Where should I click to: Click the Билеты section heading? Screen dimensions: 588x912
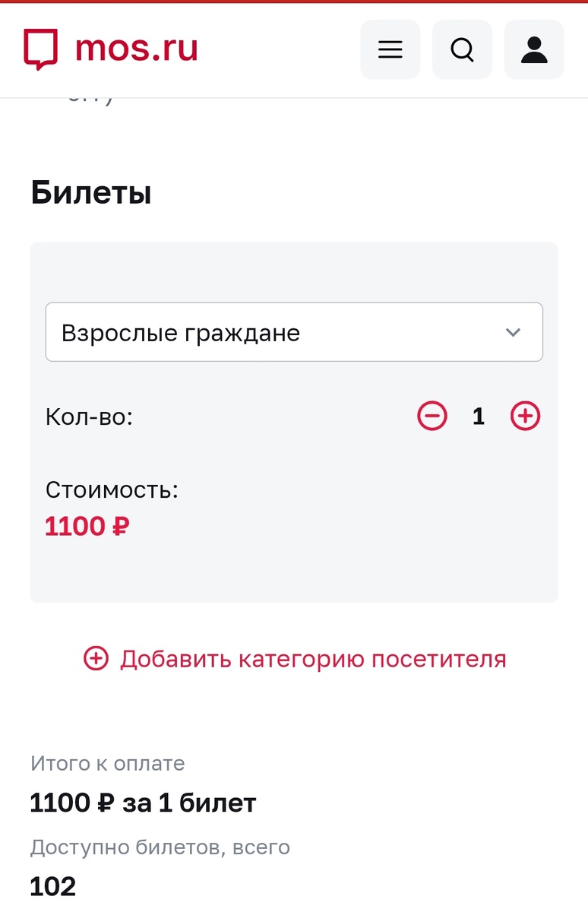pos(91,193)
